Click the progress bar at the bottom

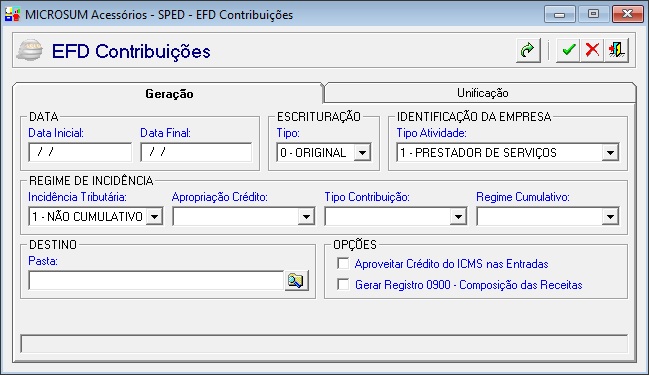[324, 344]
